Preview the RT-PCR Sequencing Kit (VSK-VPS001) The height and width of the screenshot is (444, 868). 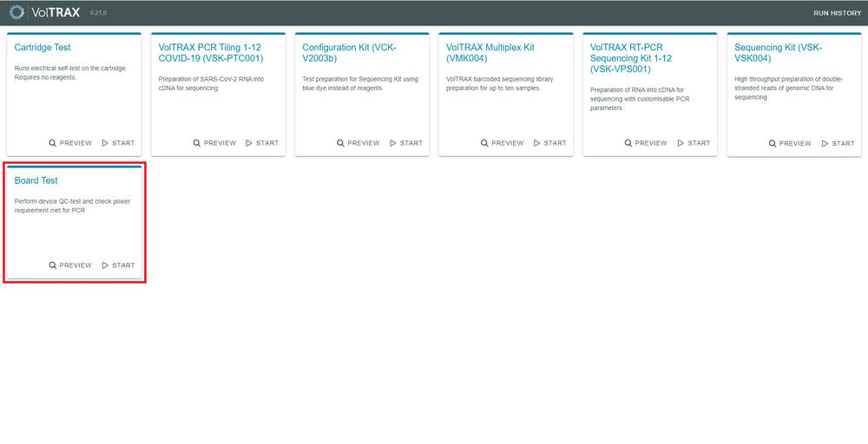(646, 143)
